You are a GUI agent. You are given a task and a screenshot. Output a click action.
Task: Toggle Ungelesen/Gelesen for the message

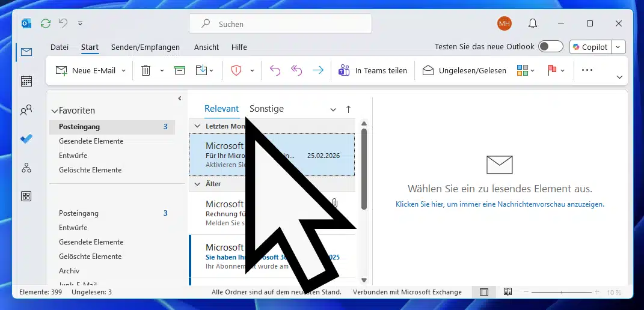pos(464,70)
